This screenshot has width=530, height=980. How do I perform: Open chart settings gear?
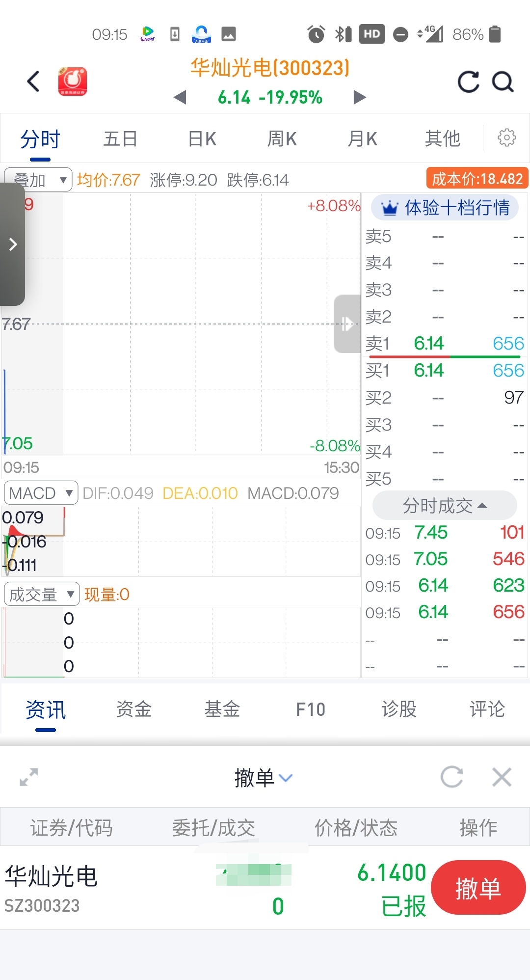[x=506, y=138]
